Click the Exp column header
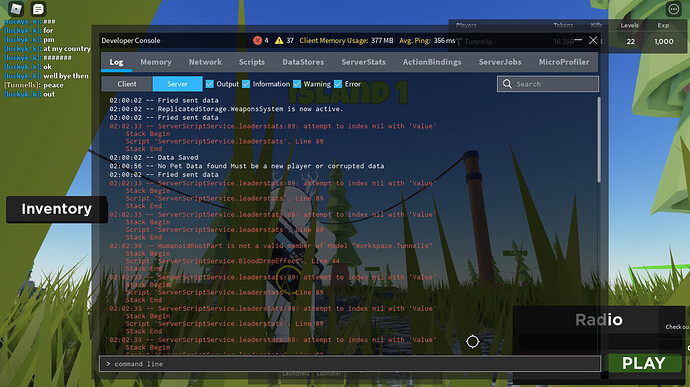The width and height of the screenshot is (690, 387). 663,26
